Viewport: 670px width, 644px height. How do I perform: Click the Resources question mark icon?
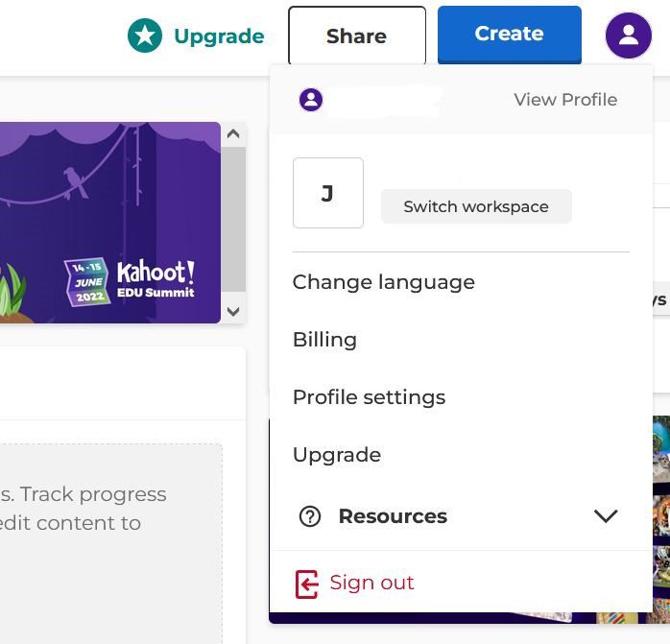(x=310, y=516)
